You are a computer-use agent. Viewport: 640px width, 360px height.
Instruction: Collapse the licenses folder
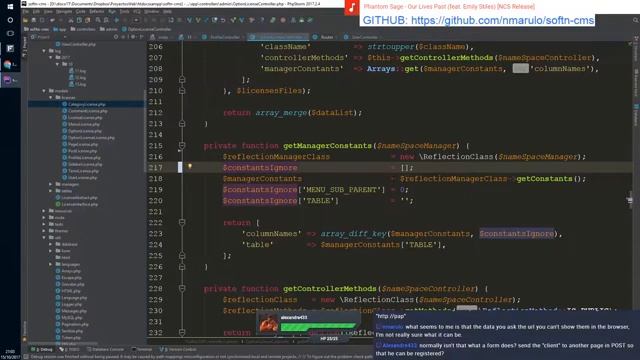[x=51, y=98]
